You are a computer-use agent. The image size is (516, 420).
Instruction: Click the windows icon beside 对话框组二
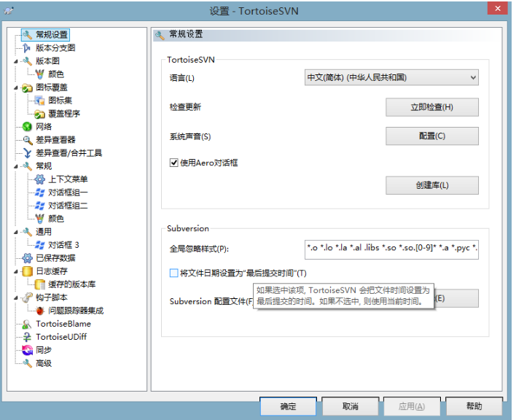point(40,206)
